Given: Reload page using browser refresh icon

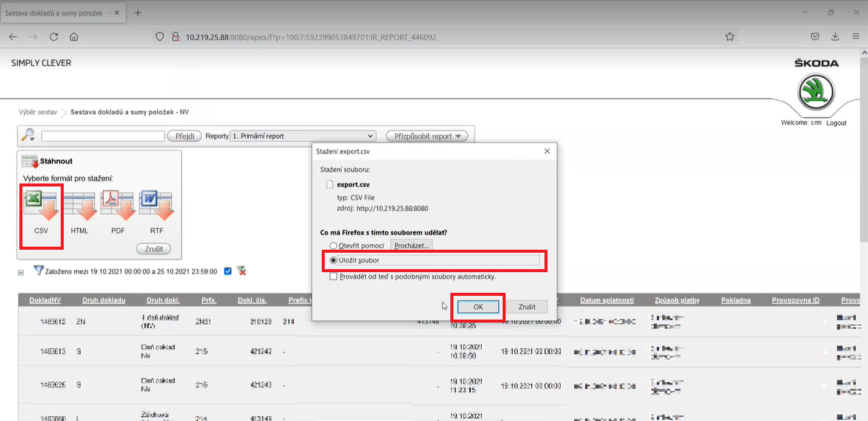Looking at the screenshot, I should pos(53,36).
